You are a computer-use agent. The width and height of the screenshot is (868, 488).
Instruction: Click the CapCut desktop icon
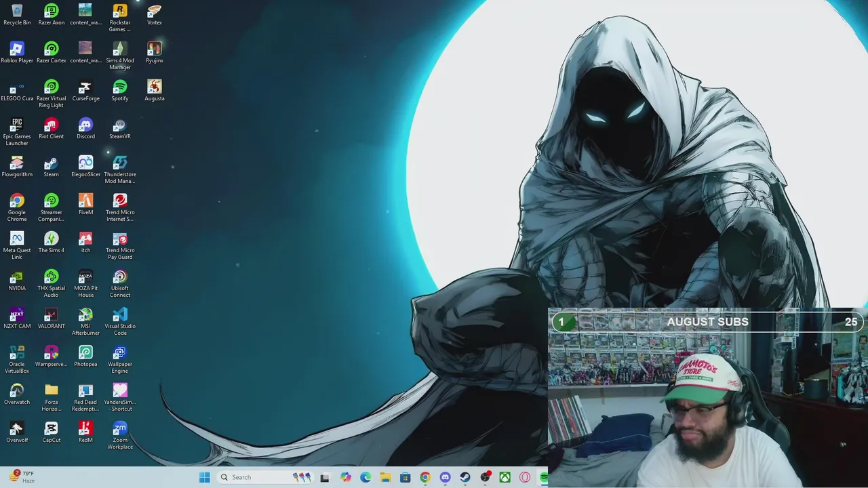click(x=52, y=432)
